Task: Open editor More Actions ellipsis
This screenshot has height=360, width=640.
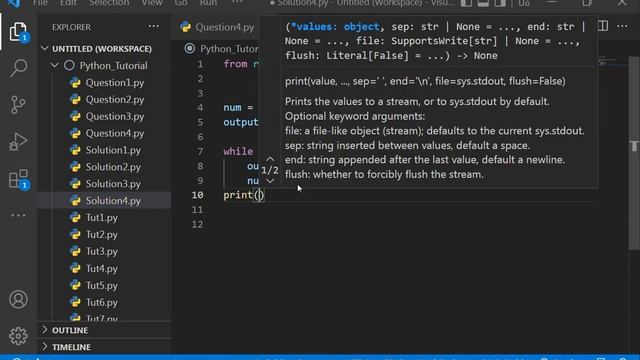Action: tap(622, 27)
